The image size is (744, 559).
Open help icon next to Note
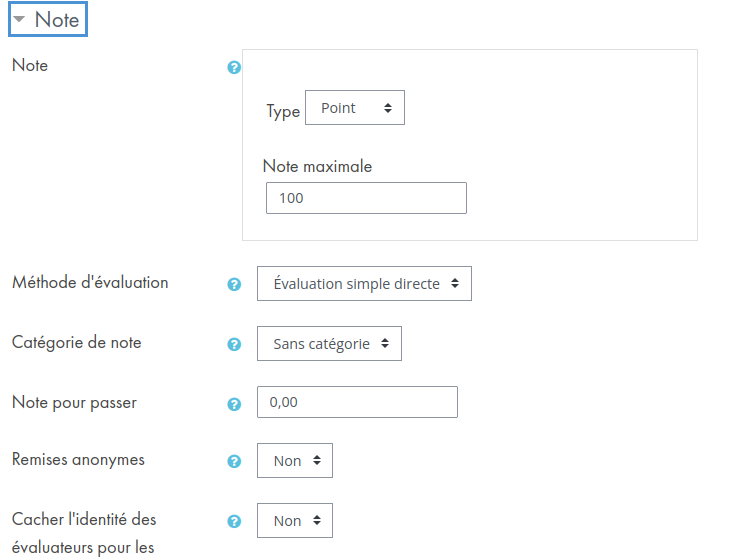click(x=234, y=67)
